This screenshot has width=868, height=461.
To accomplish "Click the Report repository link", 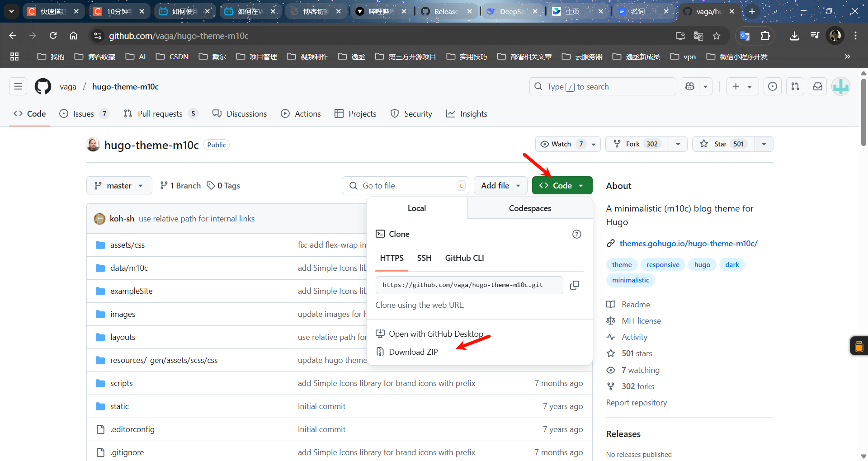I will 637,403.
